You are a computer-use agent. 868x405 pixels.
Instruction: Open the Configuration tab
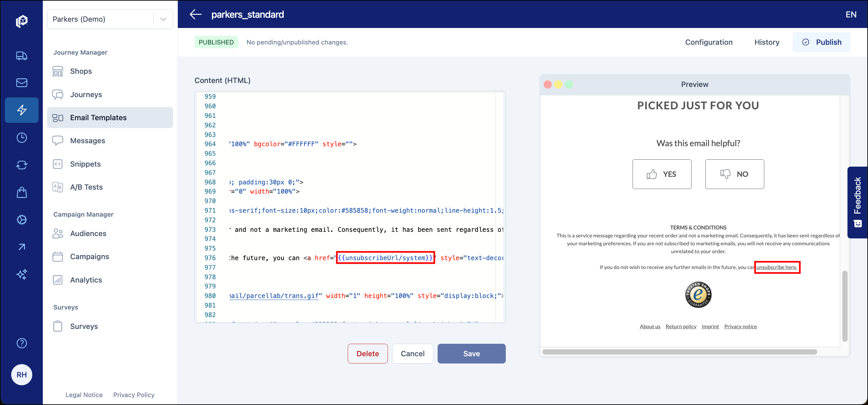point(709,42)
